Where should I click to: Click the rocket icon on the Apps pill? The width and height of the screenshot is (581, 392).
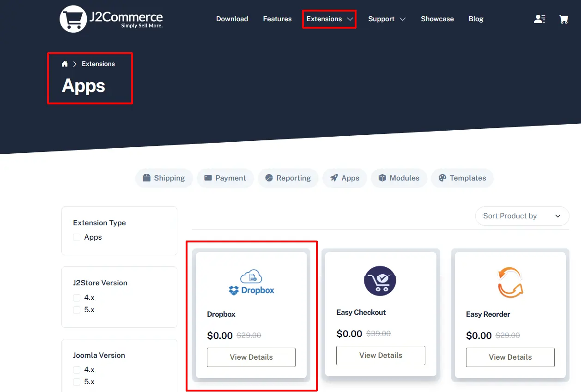334,178
